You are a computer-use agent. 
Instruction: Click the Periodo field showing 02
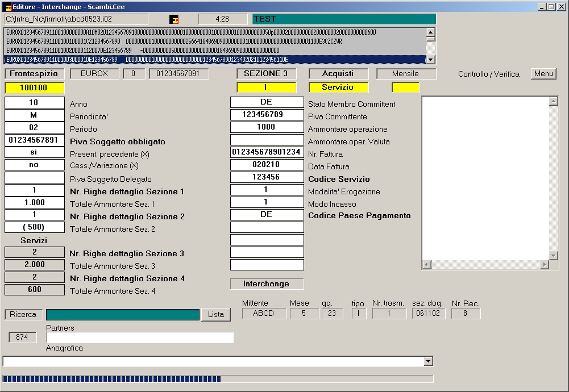coord(35,128)
